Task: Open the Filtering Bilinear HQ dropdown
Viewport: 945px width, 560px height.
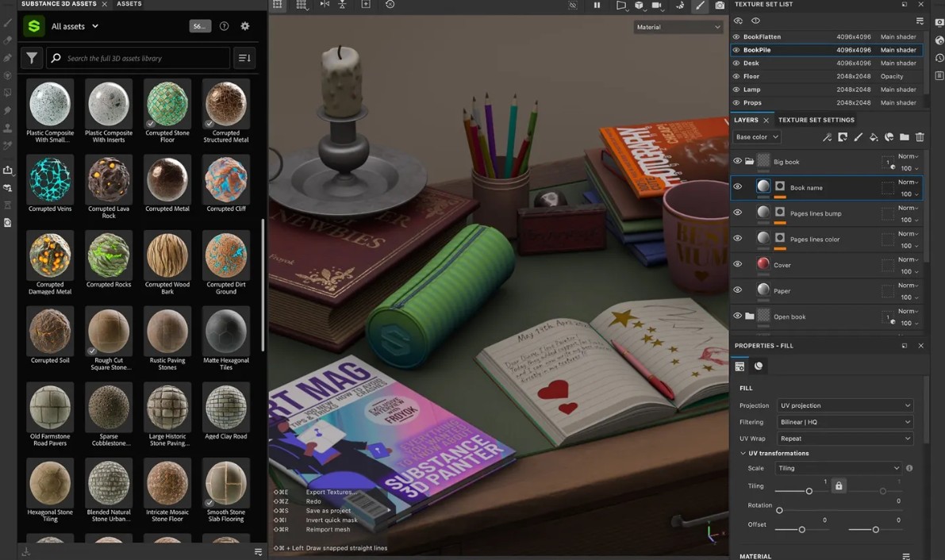Action: (844, 422)
